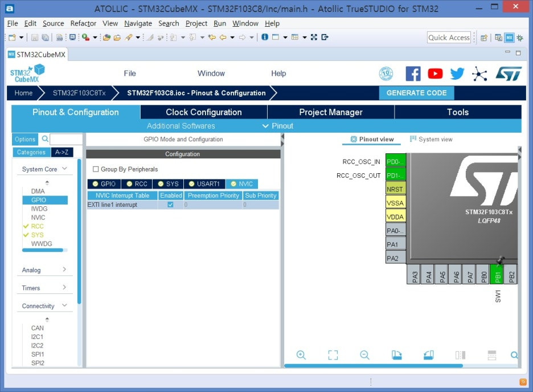
Task: Open the File menu in the menu bar
Action: [x=12, y=23]
